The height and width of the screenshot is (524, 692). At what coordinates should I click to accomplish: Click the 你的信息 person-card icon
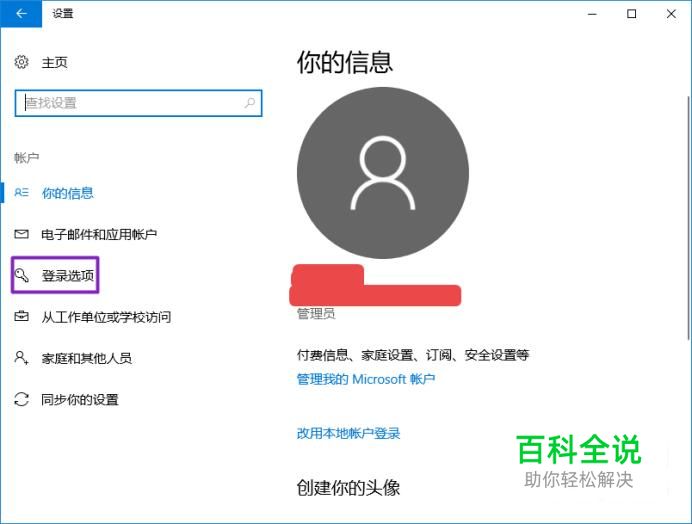22,192
